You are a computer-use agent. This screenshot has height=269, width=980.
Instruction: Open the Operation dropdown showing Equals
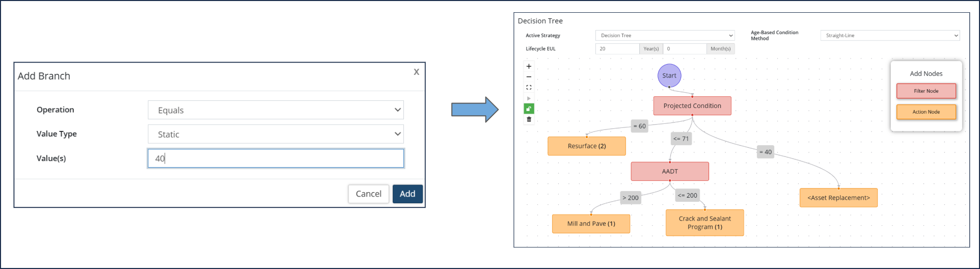(276, 110)
